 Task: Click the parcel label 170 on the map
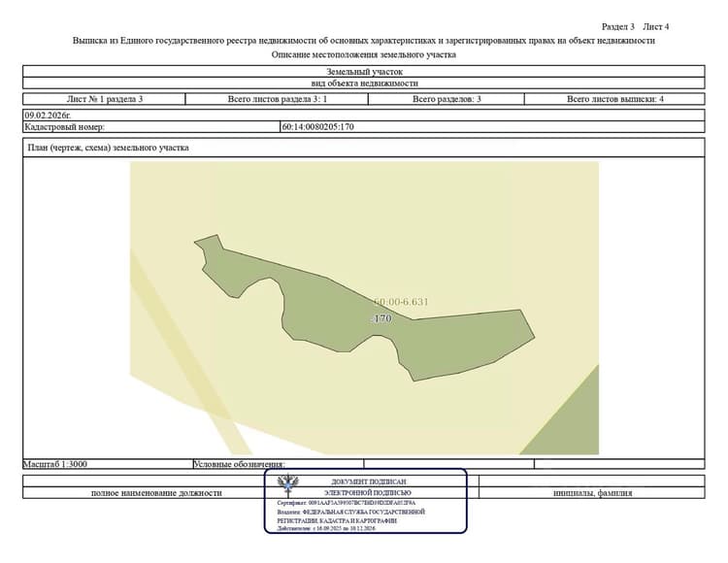(382, 318)
